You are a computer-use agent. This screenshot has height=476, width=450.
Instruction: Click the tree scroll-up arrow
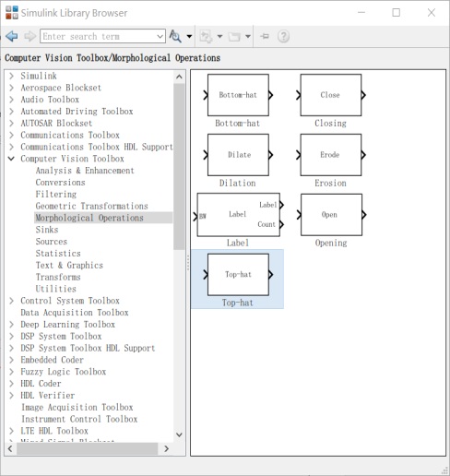[179, 77]
